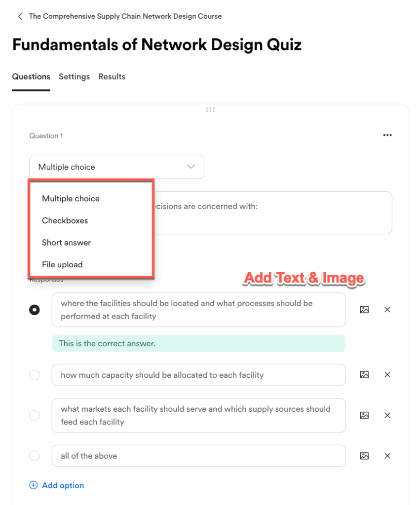Select radio for 'what markets each facility' response
Viewport: 420px width, 505px height.
pyautogui.click(x=35, y=415)
